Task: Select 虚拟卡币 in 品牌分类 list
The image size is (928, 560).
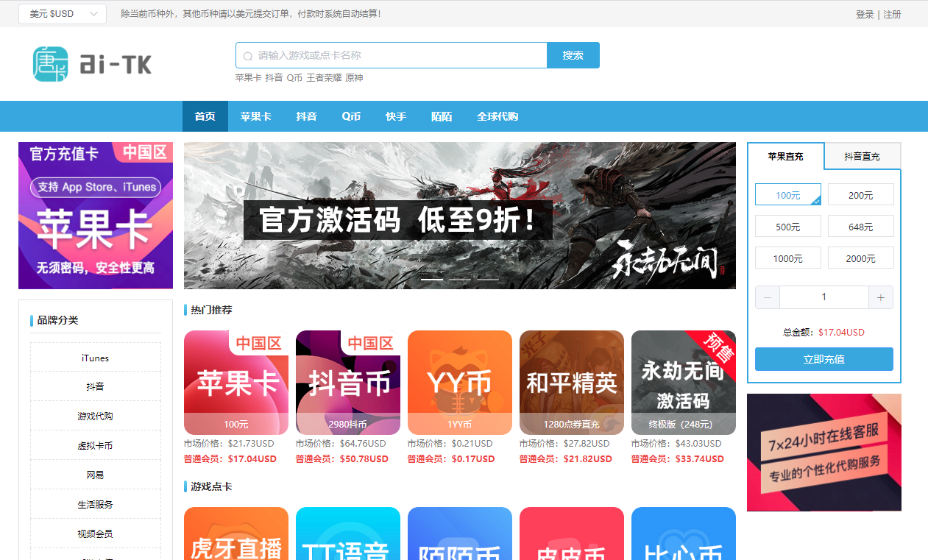Action: click(96, 445)
